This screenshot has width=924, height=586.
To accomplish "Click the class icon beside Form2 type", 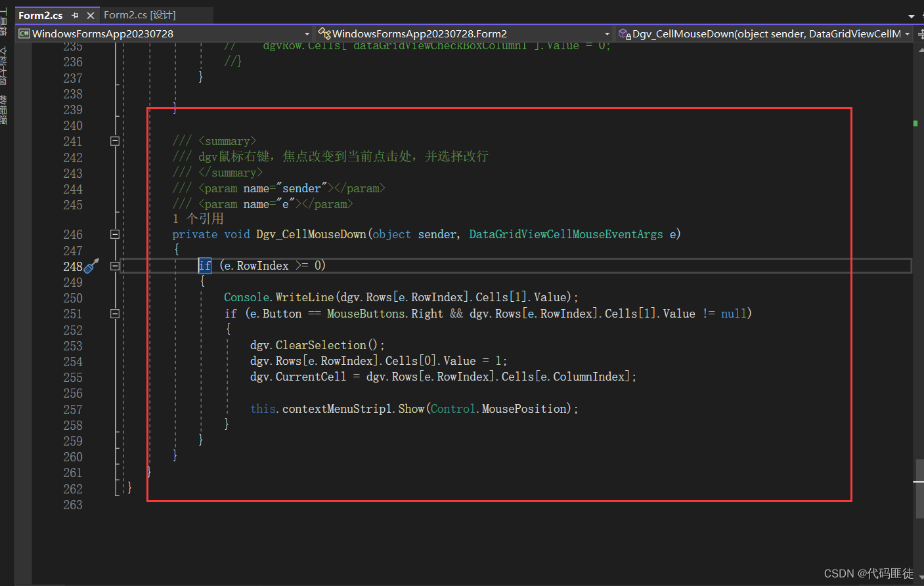I will coord(324,33).
